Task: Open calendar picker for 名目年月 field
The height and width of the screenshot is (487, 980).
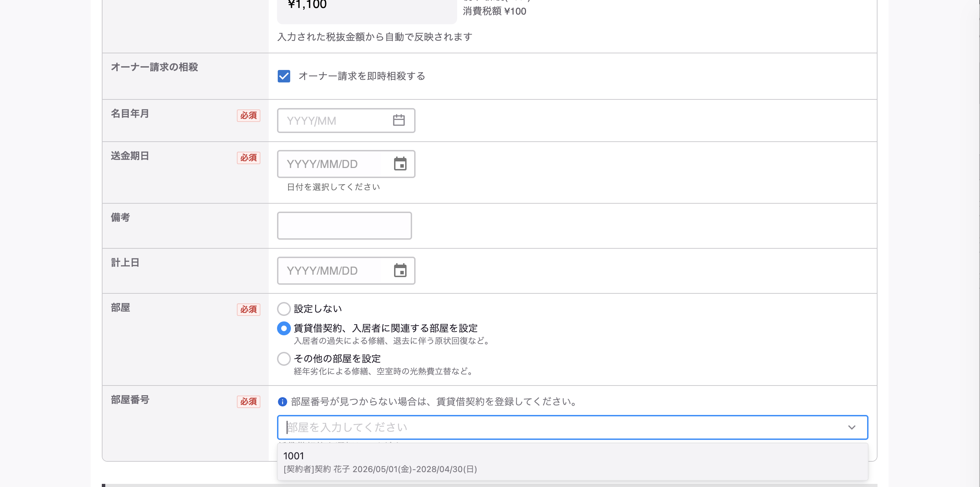Action: pyautogui.click(x=398, y=120)
